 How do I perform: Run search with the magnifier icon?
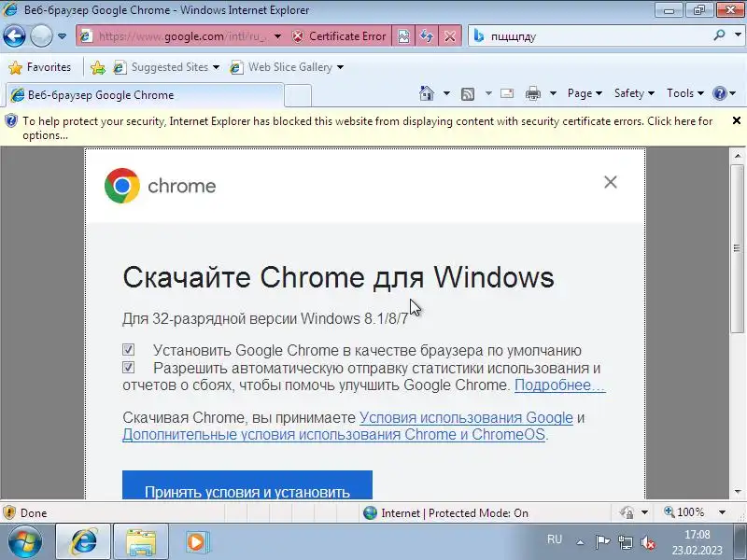(x=719, y=35)
